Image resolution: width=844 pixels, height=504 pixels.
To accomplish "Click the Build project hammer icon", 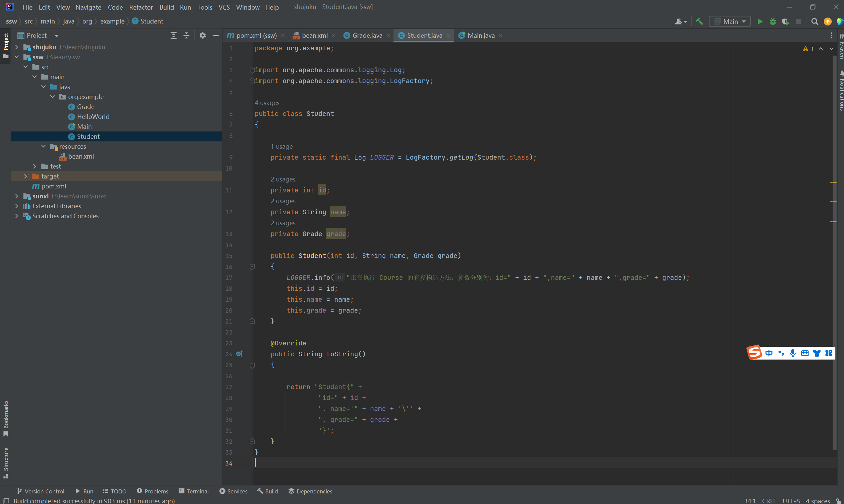I will coord(699,22).
